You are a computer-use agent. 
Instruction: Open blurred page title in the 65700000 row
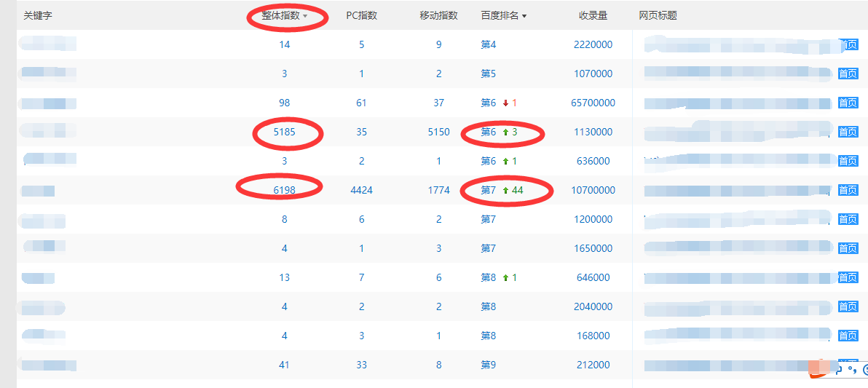(x=738, y=103)
